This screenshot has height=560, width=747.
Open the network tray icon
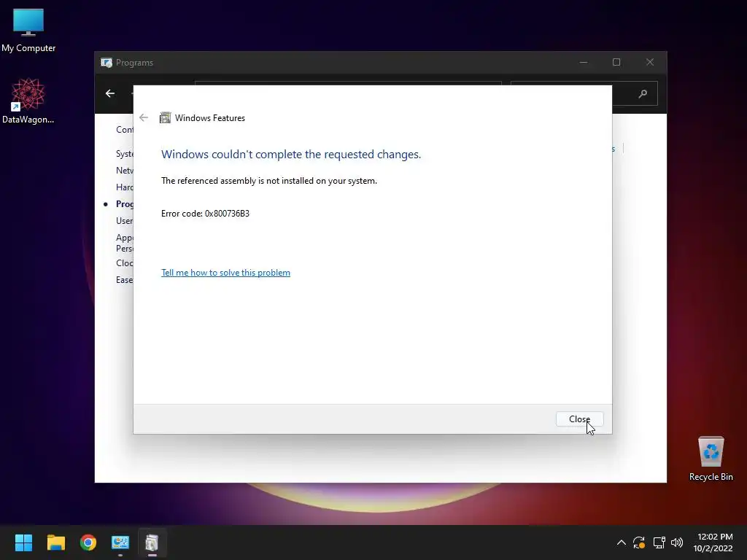[659, 542]
